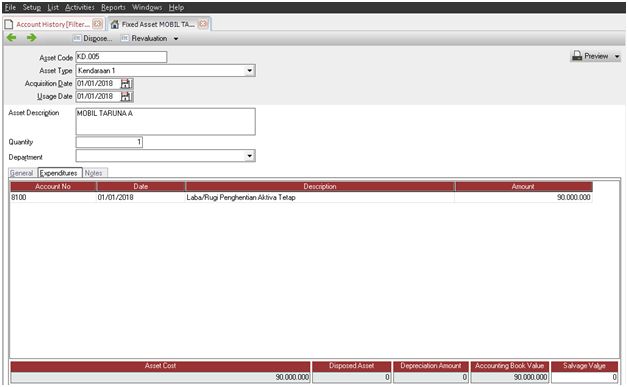Close the Account History tab
628x387 pixels.
(x=97, y=24)
